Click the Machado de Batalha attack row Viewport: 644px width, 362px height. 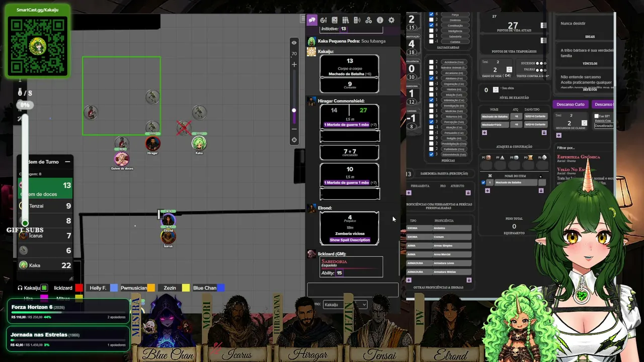click(514, 117)
